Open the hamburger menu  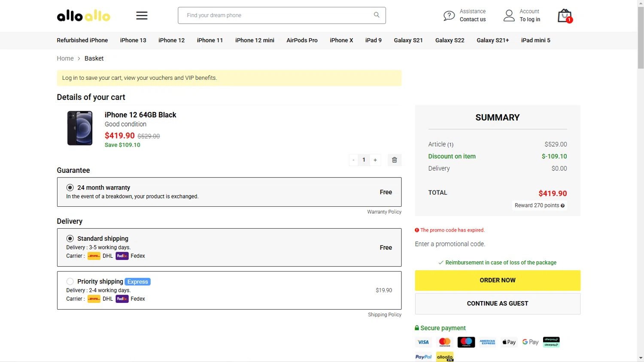tap(142, 15)
